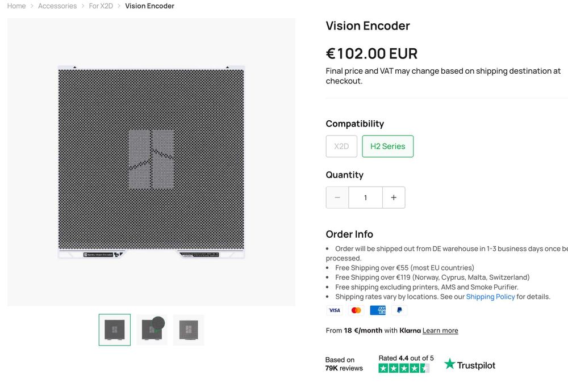This screenshot has height=392, width=568.
Task: Select the first product thumbnail
Action: click(x=115, y=330)
